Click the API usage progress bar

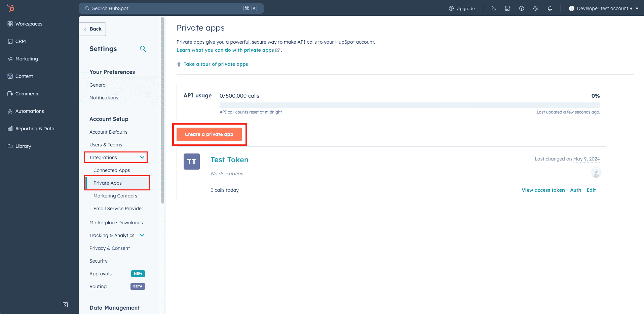click(x=410, y=105)
